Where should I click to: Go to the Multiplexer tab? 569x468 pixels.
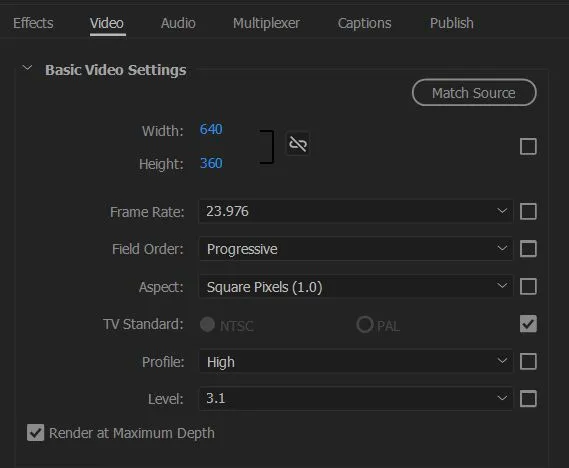coord(266,23)
